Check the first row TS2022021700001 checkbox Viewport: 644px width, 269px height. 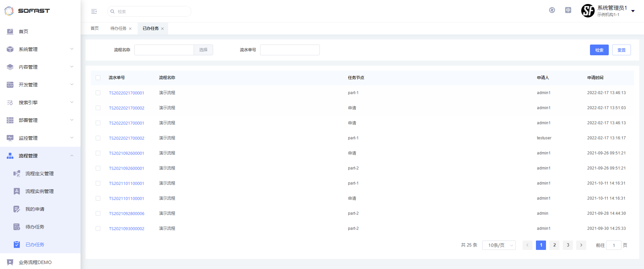pos(98,93)
